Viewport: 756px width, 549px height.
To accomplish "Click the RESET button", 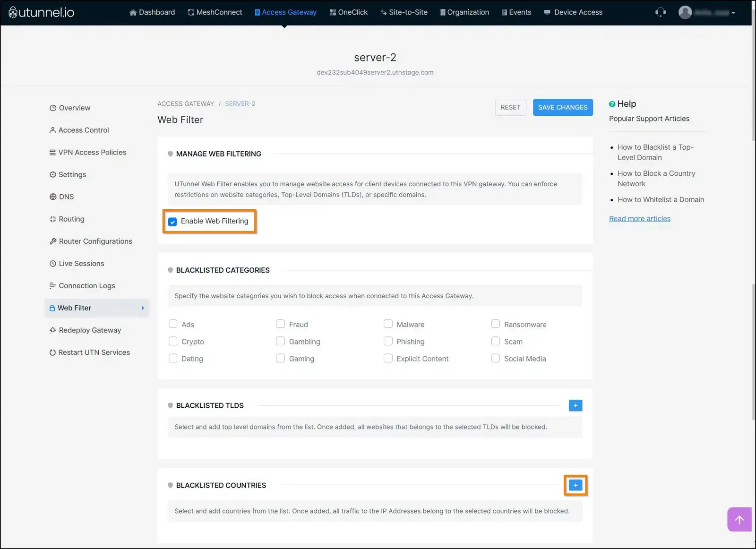I will point(510,107).
